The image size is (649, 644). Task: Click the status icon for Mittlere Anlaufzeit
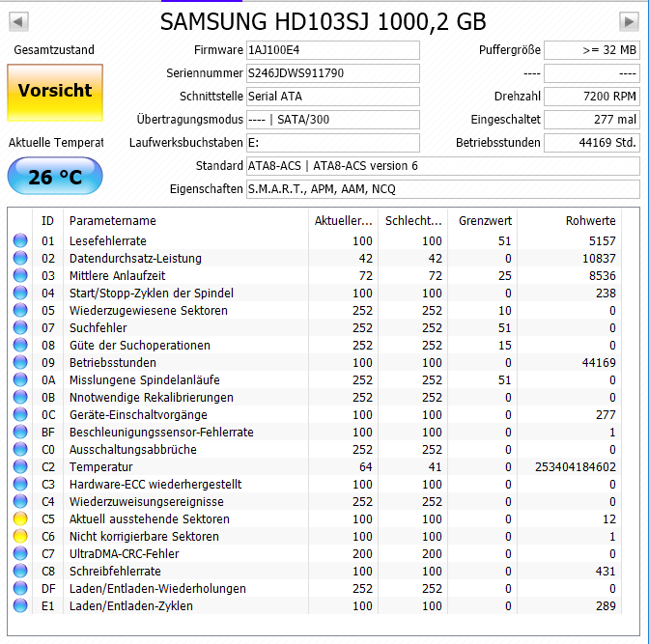click(20, 275)
